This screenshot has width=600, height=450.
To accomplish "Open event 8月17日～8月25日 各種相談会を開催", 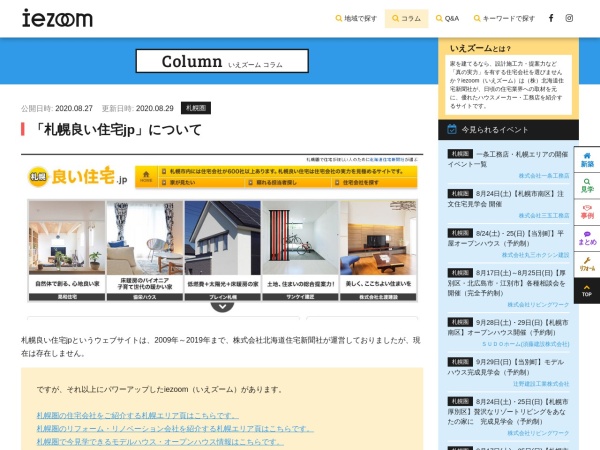I will [508, 283].
